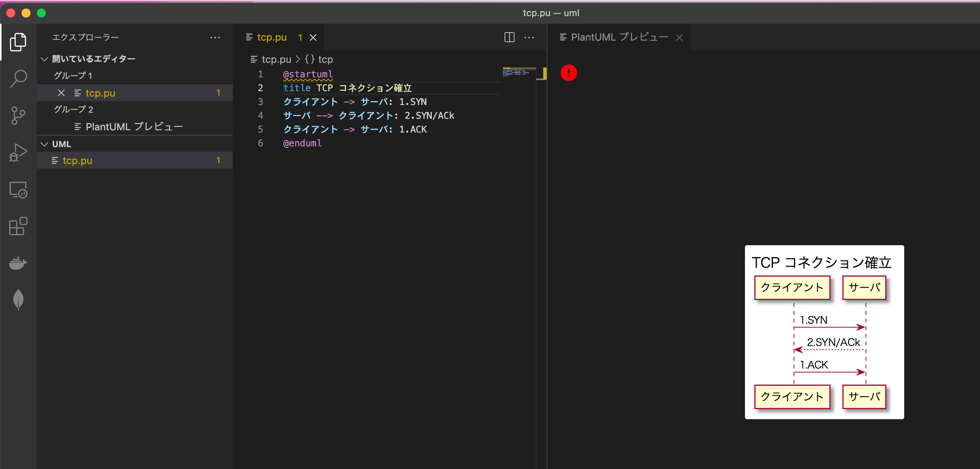Open Run and Debug view

(18, 152)
